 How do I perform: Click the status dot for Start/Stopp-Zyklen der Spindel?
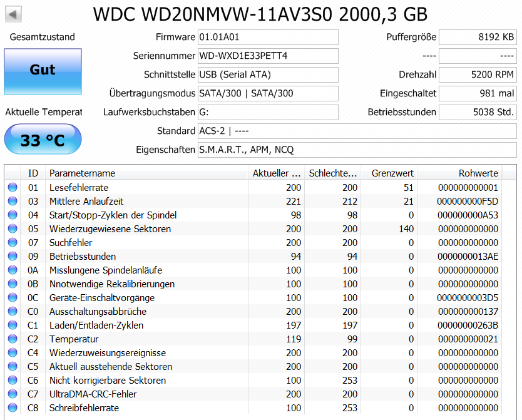(x=13, y=215)
